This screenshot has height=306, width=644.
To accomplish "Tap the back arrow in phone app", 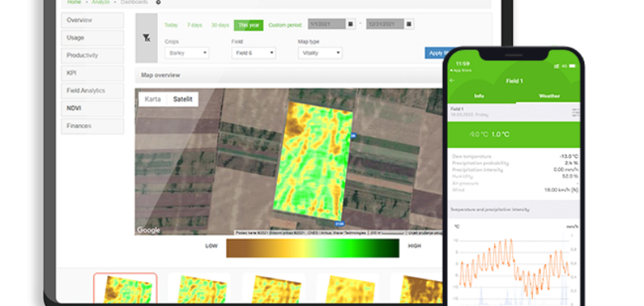I will (452, 81).
